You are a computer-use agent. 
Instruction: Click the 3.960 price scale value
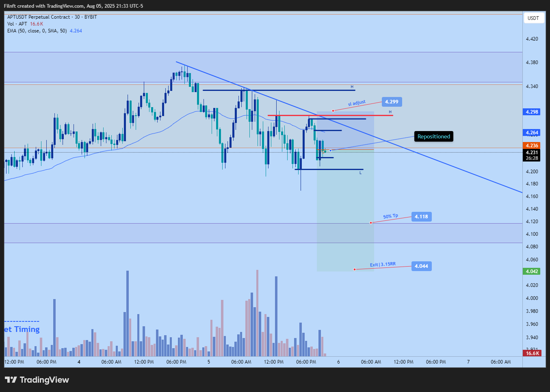(532, 324)
